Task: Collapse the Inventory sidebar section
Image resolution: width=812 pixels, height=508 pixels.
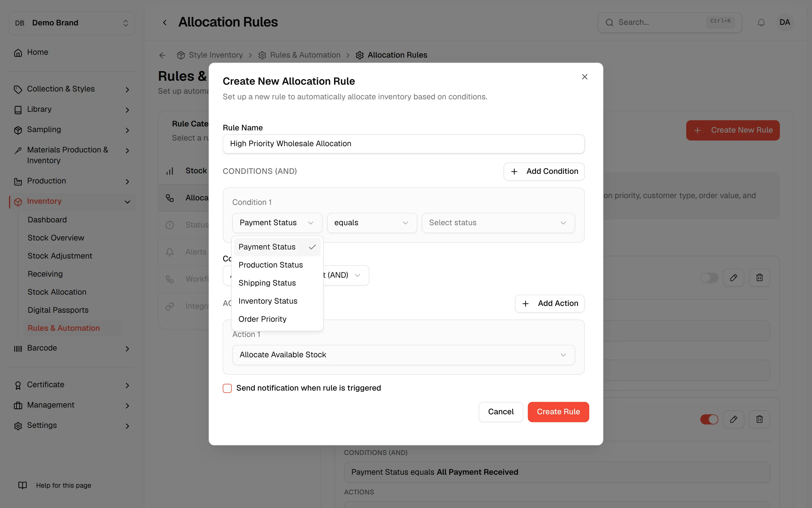Action: coord(72,202)
